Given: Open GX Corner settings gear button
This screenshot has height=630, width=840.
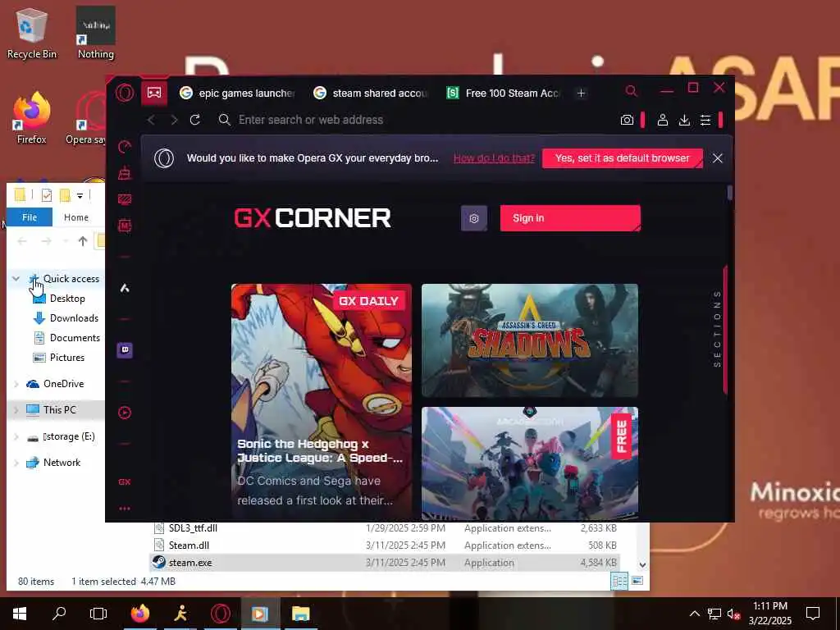Looking at the screenshot, I should coord(474,218).
